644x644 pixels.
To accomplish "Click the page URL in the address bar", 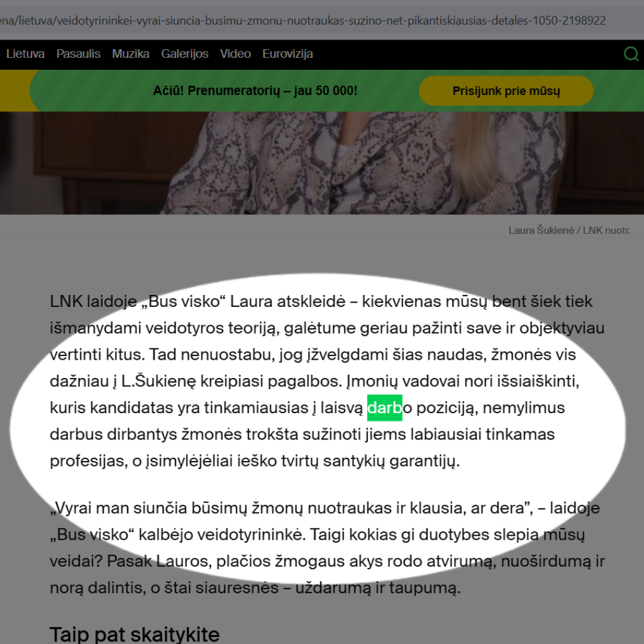I will [x=302, y=21].
